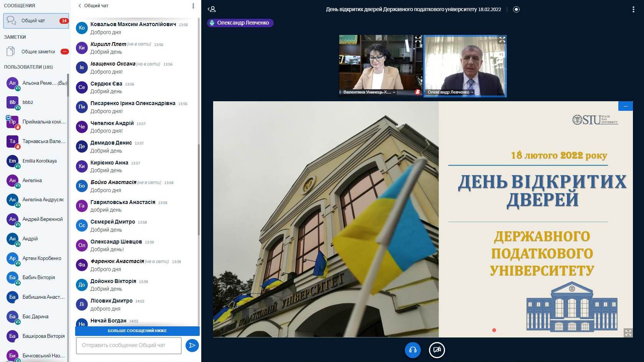This screenshot has height=362, width=644.
Task: Click the Ап avatar of Альона
Action: point(12,83)
